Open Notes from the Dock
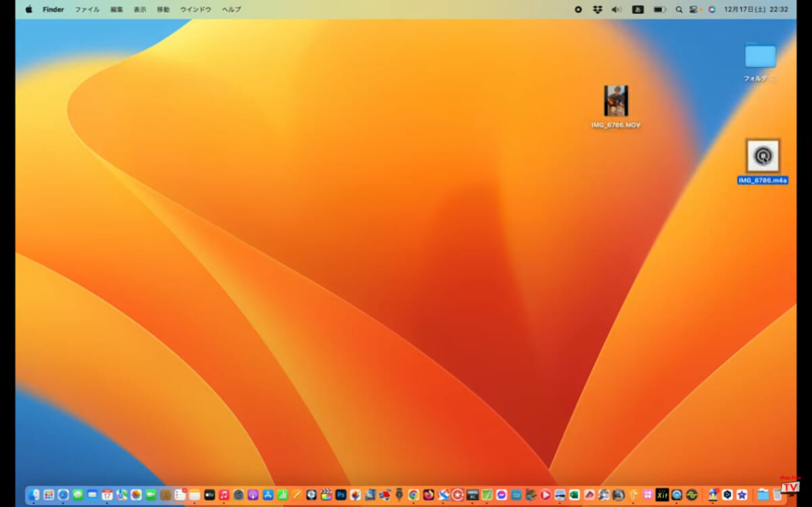The width and height of the screenshot is (812, 507). (x=194, y=495)
